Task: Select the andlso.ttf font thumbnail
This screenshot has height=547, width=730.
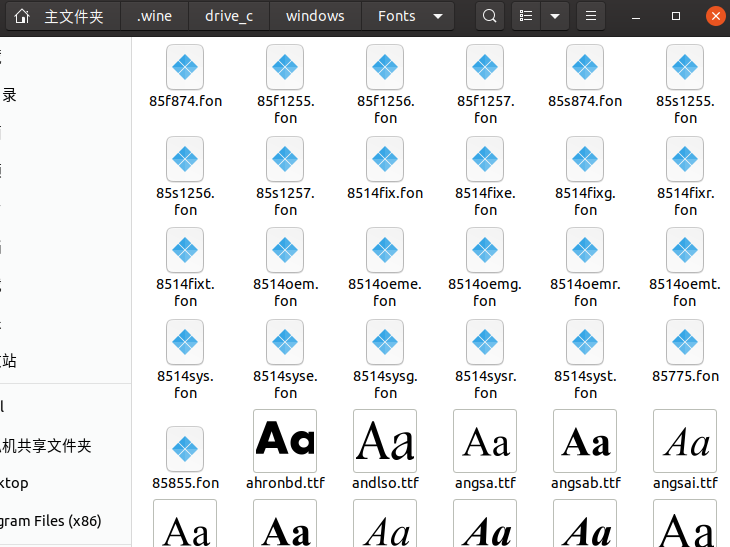Action: (385, 441)
